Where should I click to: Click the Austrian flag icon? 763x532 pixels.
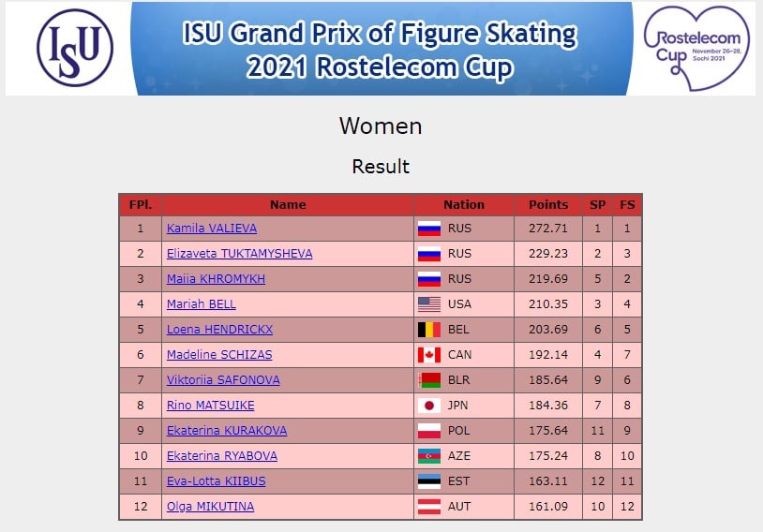(x=429, y=507)
